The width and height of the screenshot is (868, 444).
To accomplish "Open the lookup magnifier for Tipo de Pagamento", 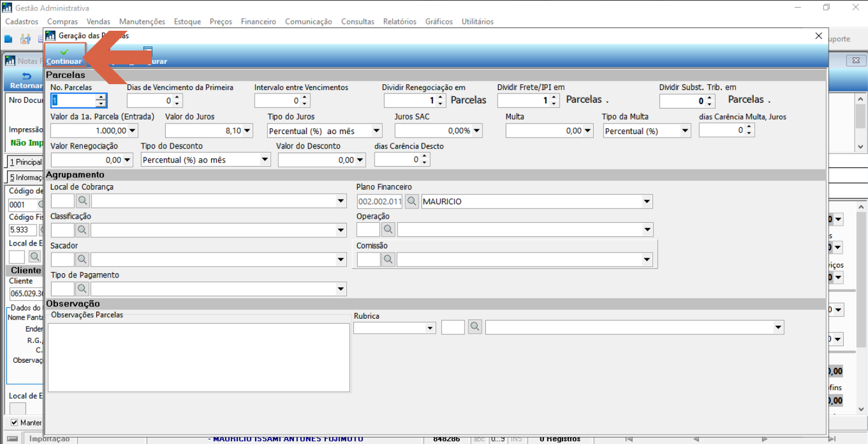I will (82, 288).
